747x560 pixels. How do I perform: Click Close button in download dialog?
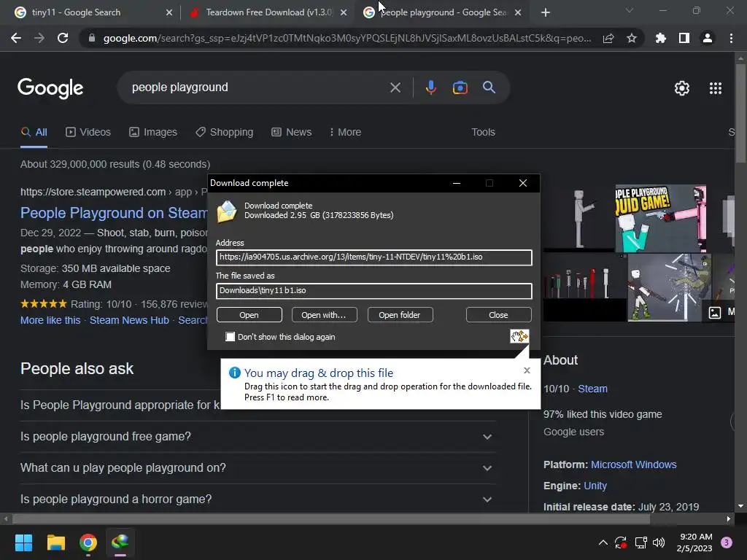(x=498, y=315)
